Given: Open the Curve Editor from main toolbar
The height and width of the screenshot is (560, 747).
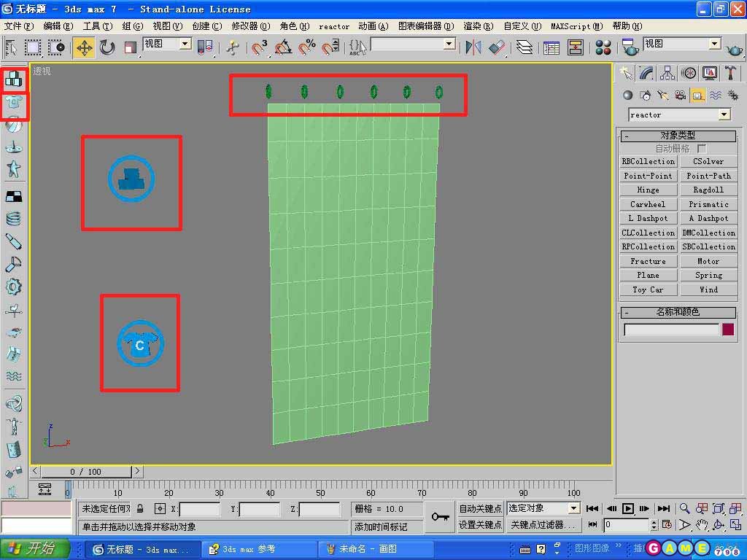Looking at the screenshot, I should (551, 47).
